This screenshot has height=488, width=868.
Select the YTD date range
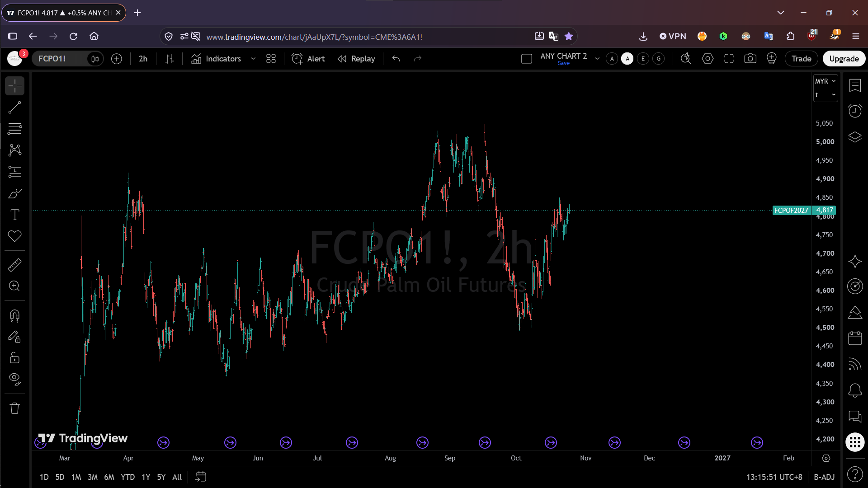pos(127,477)
